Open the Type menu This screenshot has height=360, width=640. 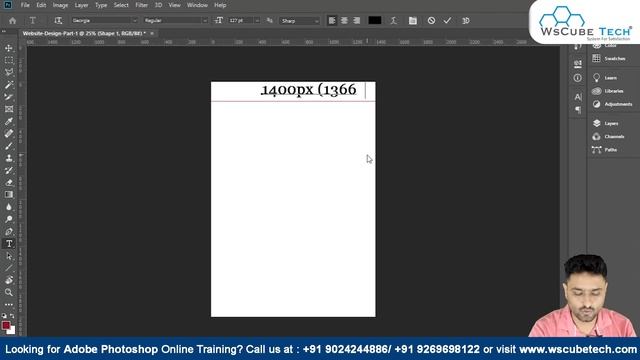point(101,5)
